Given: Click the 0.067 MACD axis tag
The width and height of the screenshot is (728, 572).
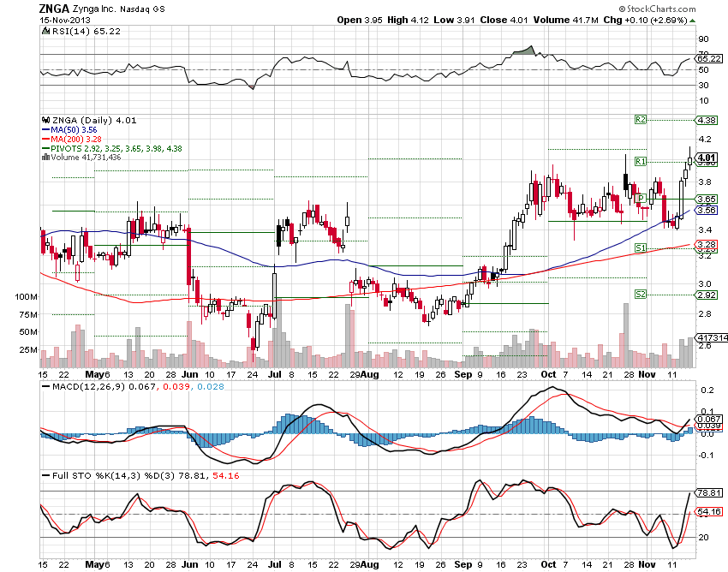Looking at the screenshot, I should coord(708,419).
